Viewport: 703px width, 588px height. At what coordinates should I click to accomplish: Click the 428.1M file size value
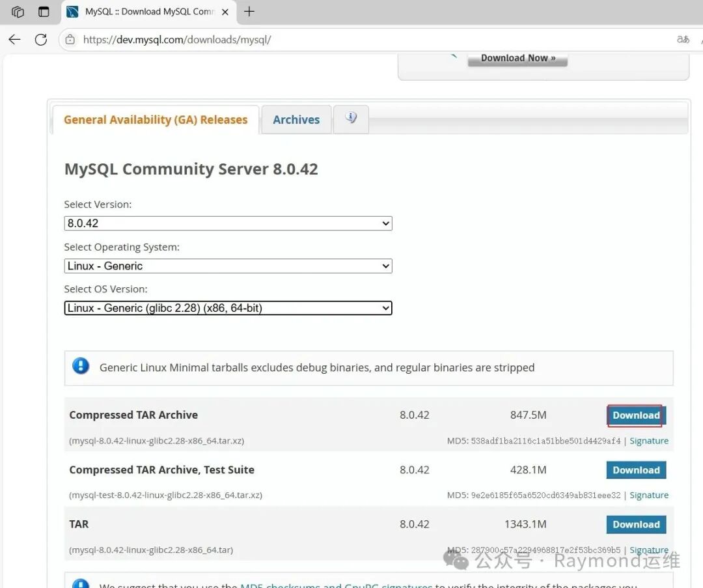(x=528, y=470)
